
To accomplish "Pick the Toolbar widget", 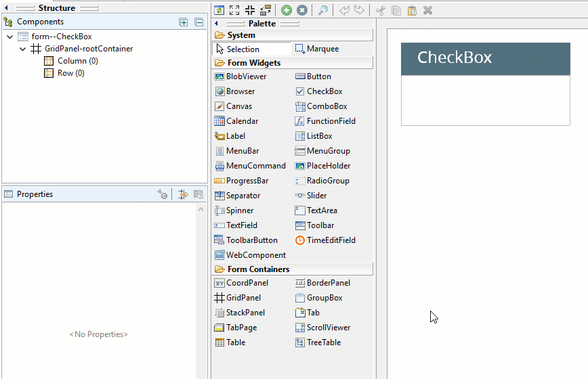I will [x=314, y=225].
